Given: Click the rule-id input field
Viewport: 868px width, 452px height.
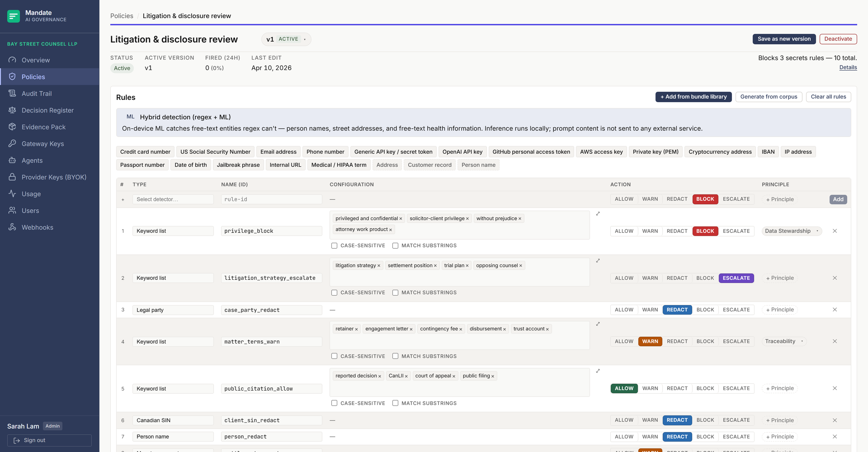Looking at the screenshot, I should coord(271,199).
